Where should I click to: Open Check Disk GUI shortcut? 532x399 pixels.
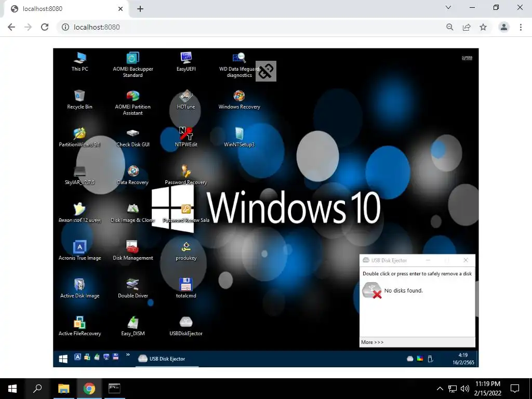click(132, 137)
